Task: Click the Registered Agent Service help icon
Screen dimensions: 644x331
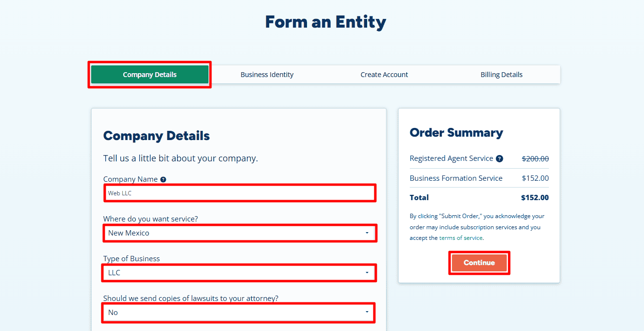Action: pos(499,158)
